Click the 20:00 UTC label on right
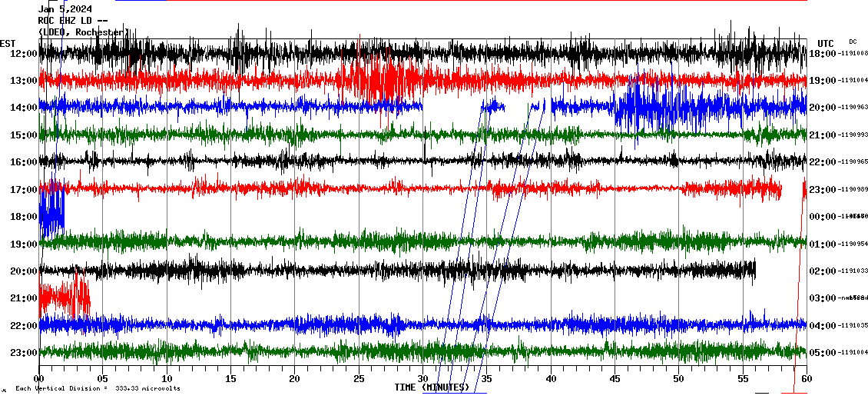 [x=823, y=108]
